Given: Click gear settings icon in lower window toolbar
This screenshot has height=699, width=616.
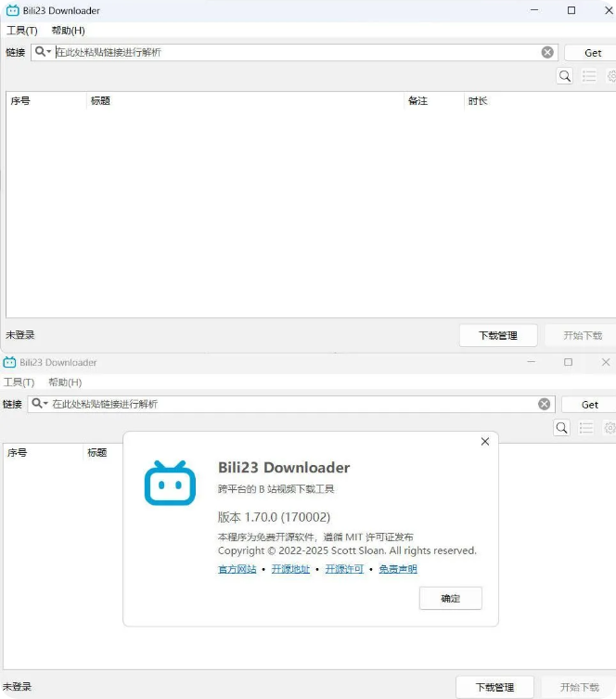Looking at the screenshot, I should 610,428.
